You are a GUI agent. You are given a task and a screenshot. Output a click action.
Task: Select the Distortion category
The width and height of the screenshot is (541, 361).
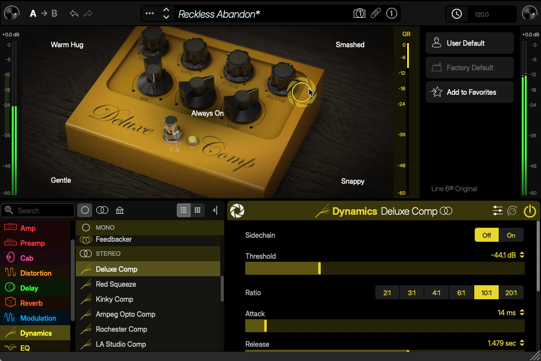tap(35, 273)
